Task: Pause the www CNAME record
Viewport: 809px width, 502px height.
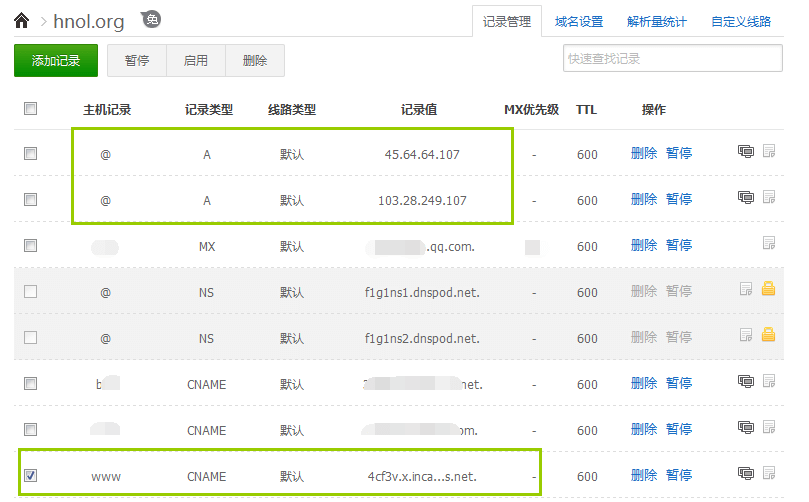Action: (x=678, y=475)
